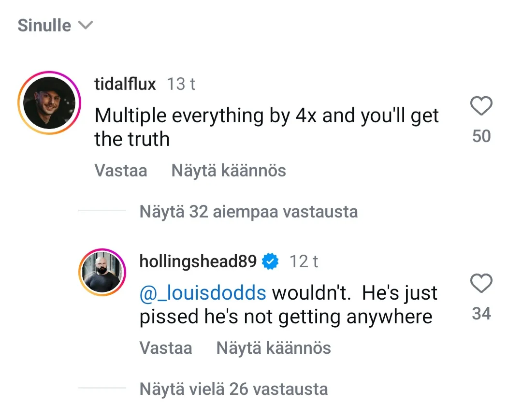The width and height of the screenshot is (522, 420).
Task: Click the blue verified badge on hollingshead89
Action: click(270, 262)
